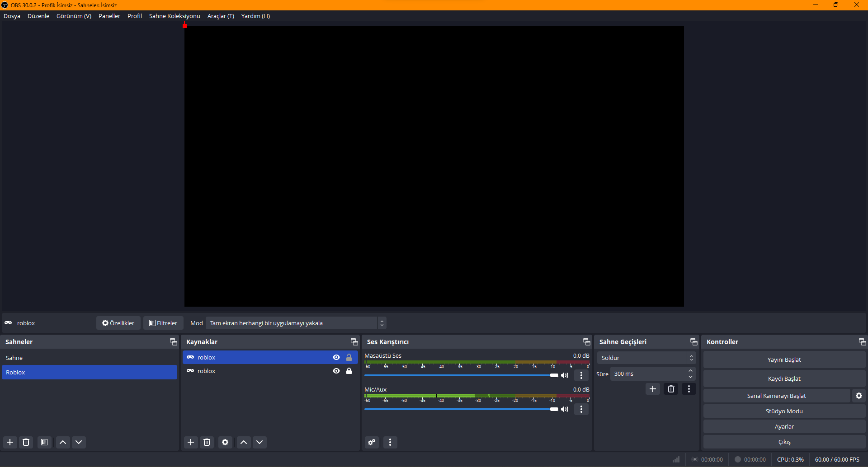
Task: Delete transition with trash icon in Sahne Geçişleri
Action: pyautogui.click(x=671, y=389)
